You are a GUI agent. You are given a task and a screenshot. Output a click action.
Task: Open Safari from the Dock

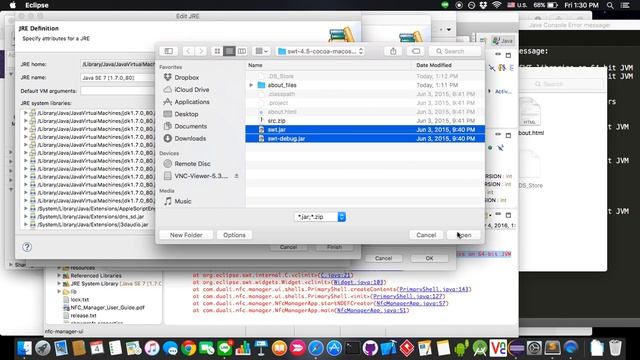point(316,348)
